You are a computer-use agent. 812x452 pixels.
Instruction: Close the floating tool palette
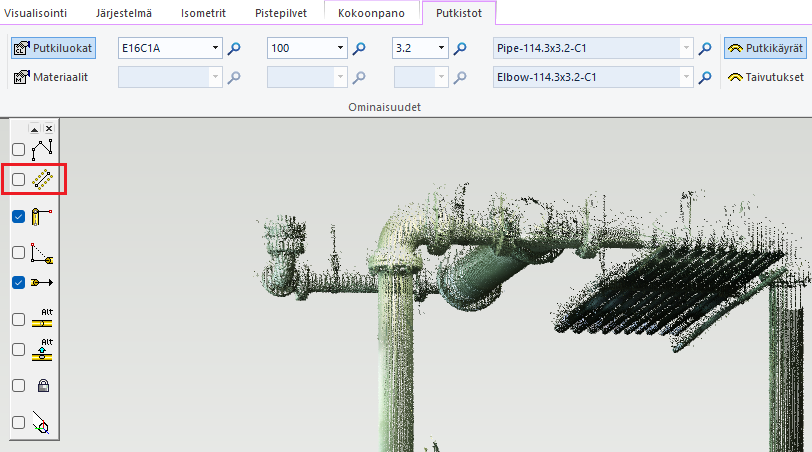(x=48, y=129)
